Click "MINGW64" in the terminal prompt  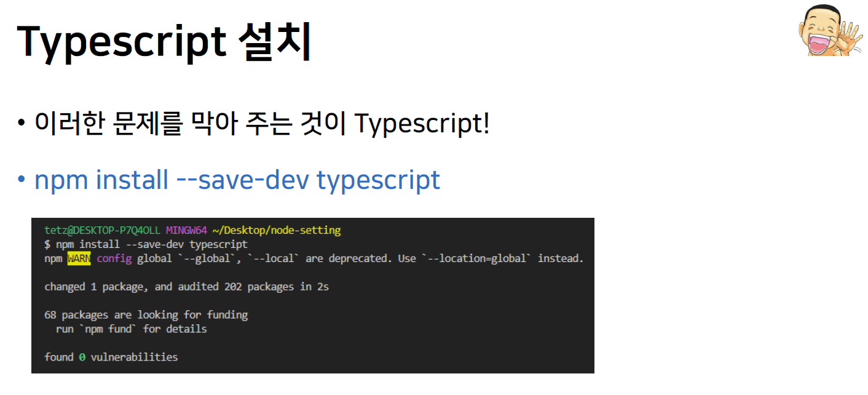click(186, 231)
